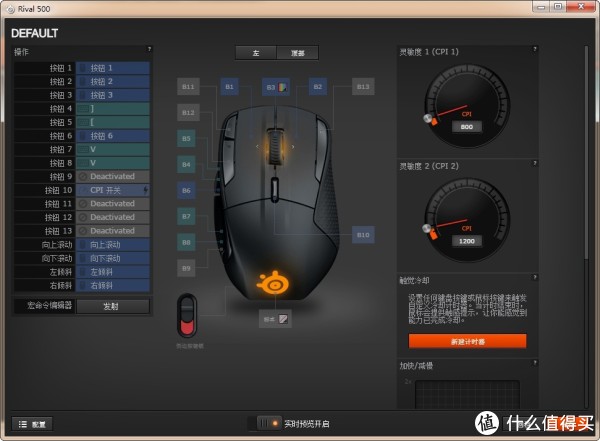The width and height of the screenshot is (600, 441).
Task: Select the B2 button label
Action: [318, 87]
